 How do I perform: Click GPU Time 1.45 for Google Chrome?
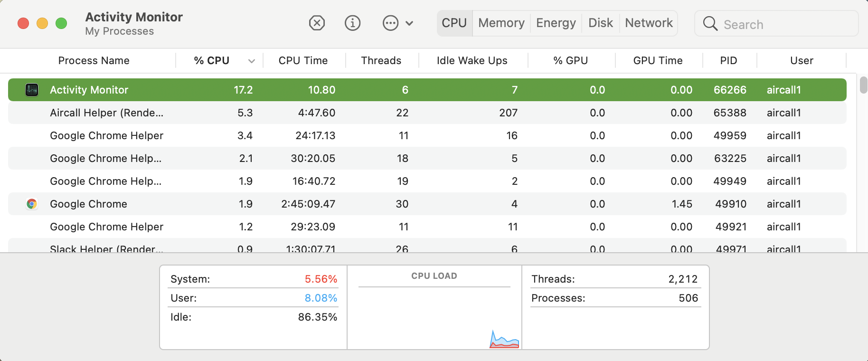click(x=682, y=204)
